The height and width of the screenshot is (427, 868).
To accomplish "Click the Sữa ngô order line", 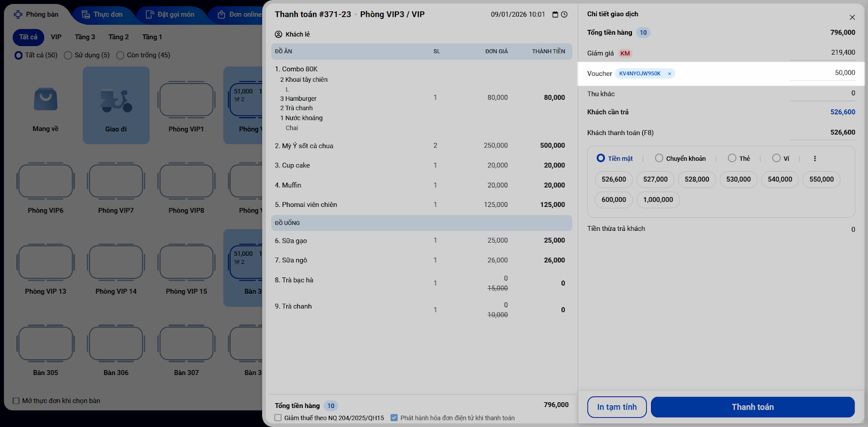I will [x=422, y=260].
